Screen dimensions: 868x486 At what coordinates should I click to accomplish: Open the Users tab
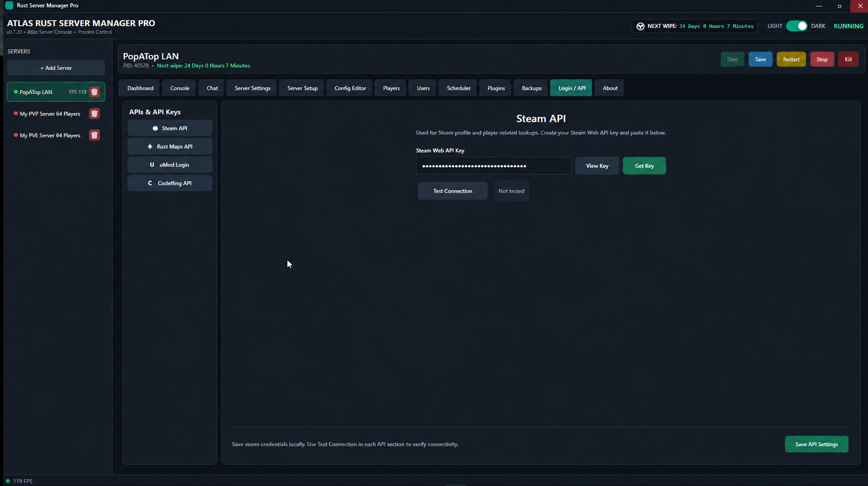click(x=423, y=88)
